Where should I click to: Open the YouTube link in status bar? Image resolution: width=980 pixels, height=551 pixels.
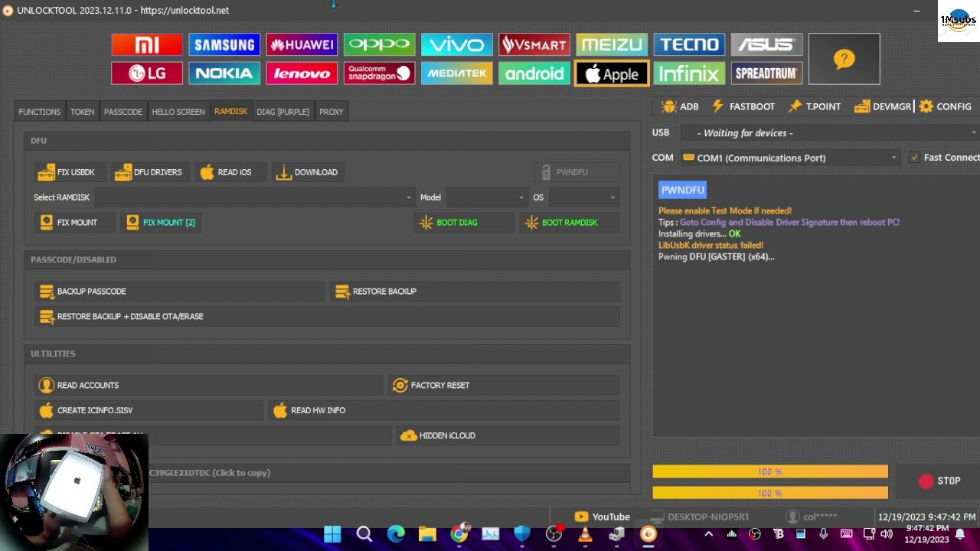603,517
